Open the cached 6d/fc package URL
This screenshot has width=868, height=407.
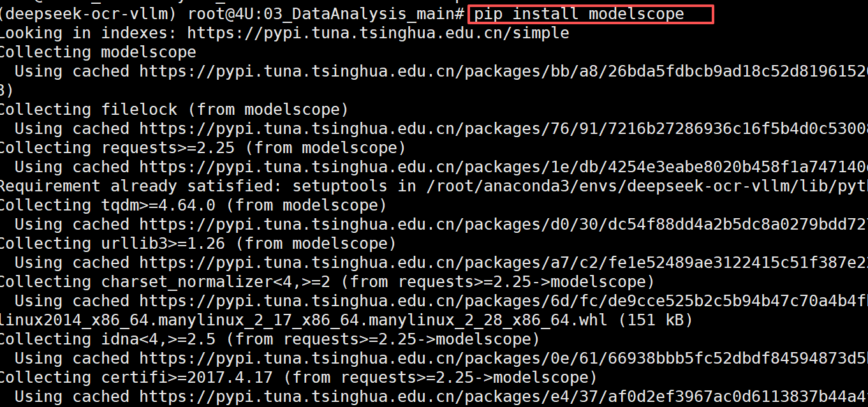tap(504, 300)
